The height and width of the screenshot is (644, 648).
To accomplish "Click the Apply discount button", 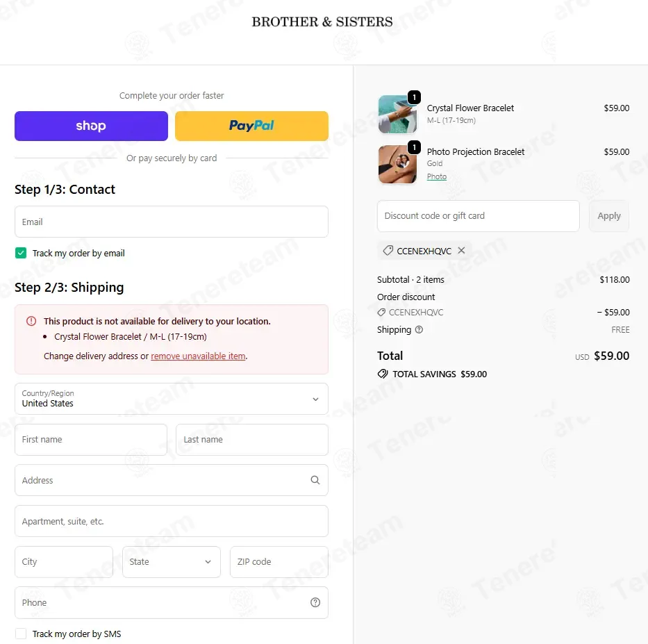I will pyautogui.click(x=608, y=216).
